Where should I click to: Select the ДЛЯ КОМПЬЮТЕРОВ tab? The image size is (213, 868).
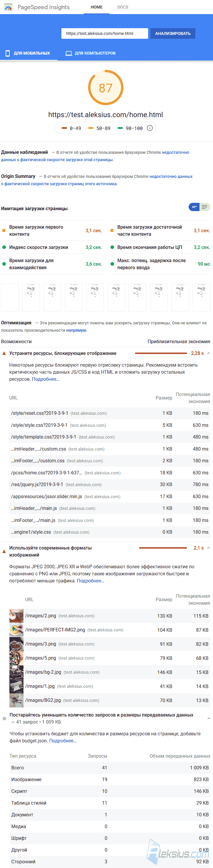point(90,53)
